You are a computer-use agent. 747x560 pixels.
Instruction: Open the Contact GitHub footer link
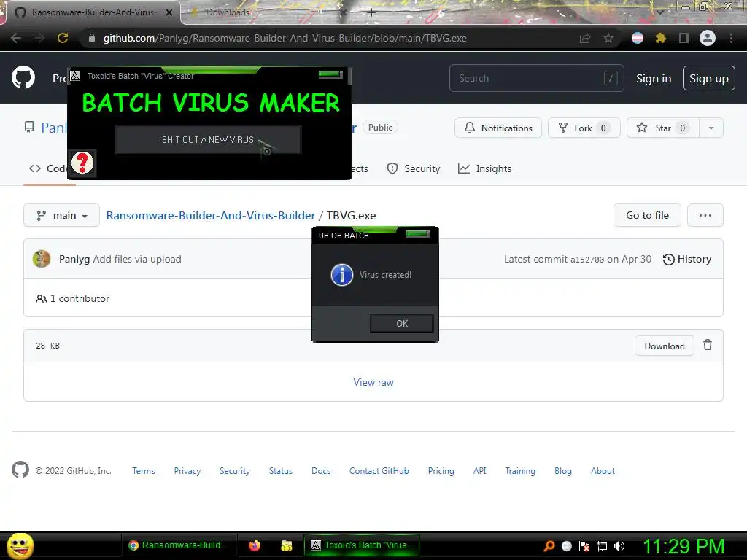379,470
